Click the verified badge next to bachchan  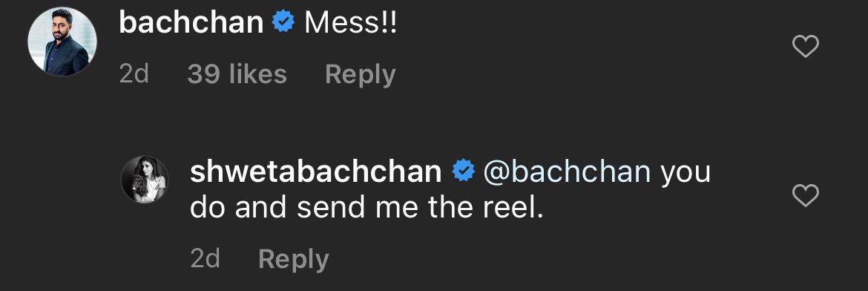pos(283,22)
